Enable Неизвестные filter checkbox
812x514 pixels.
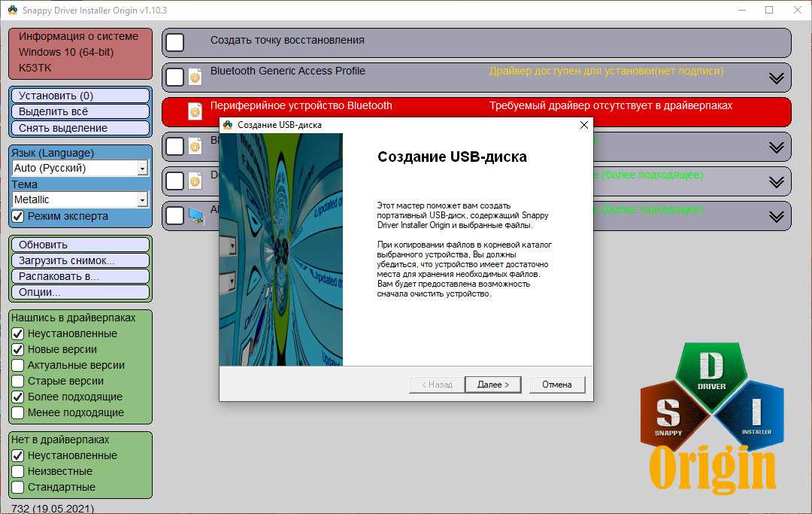click(17, 472)
